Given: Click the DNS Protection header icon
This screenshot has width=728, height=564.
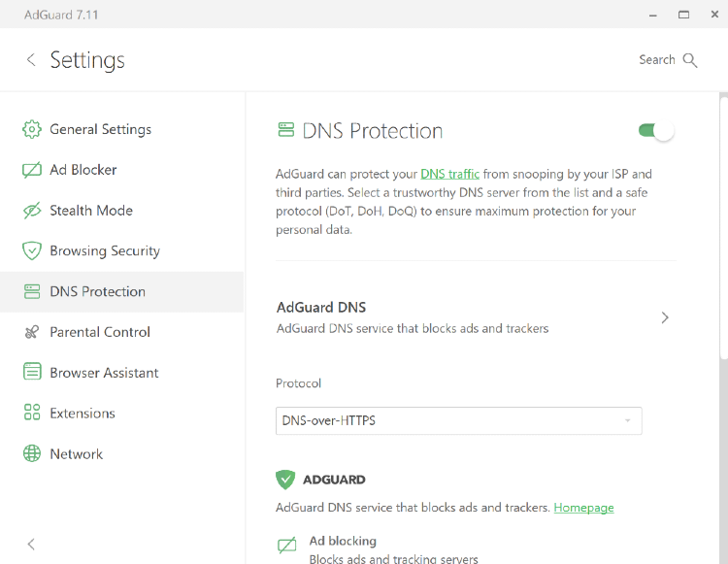Looking at the screenshot, I should pyautogui.click(x=286, y=130).
